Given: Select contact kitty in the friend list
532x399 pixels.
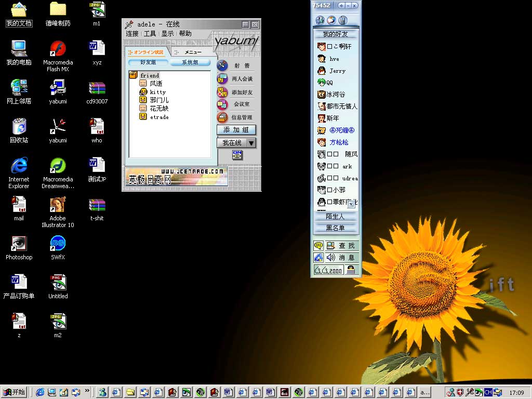Looking at the screenshot, I should point(157,92).
